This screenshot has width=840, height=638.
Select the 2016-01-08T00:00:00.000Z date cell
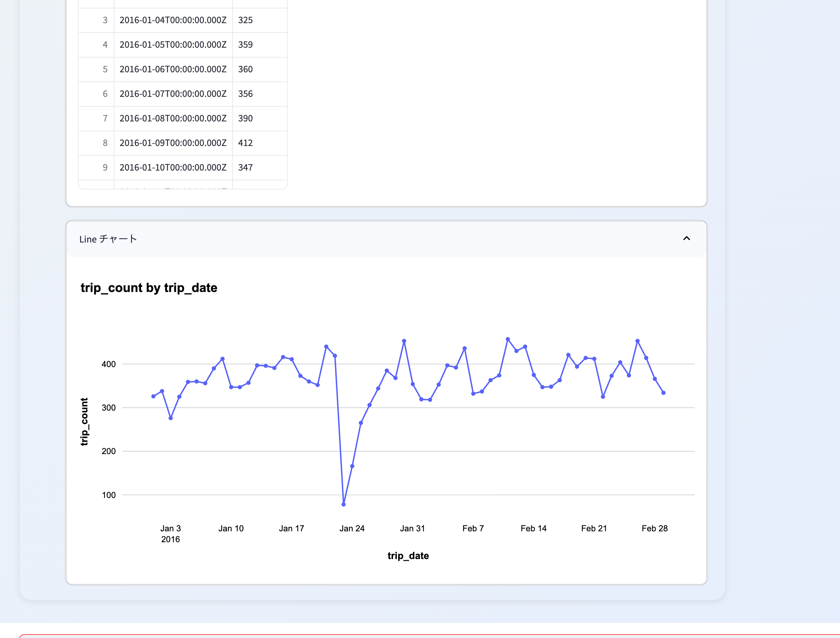(x=173, y=119)
